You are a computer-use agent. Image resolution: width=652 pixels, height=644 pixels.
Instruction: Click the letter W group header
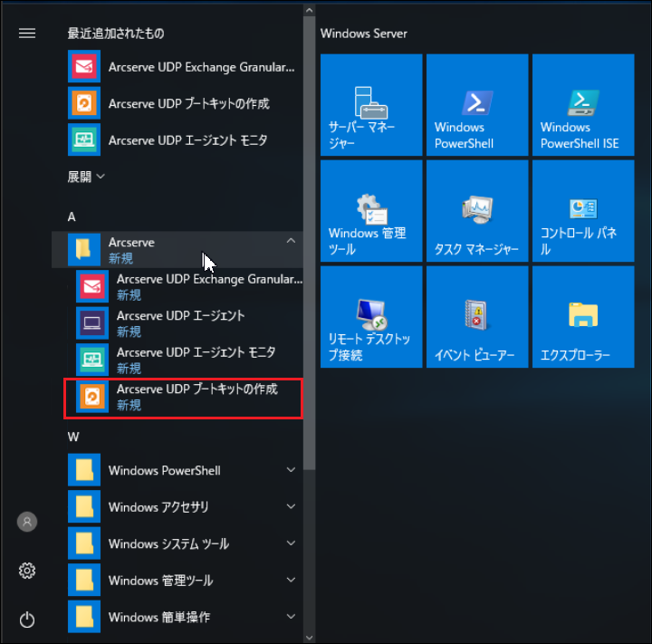73,437
